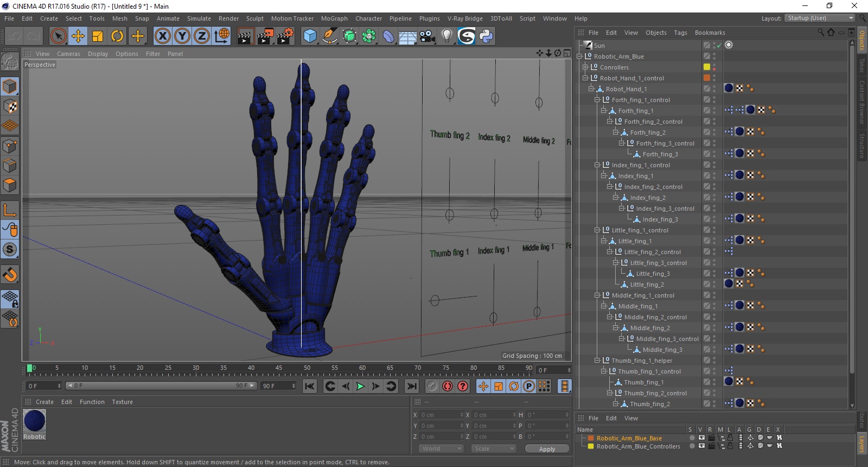The width and height of the screenshot is (868, 467).
Task: Enable Points mode
Action: click(10, 146)
